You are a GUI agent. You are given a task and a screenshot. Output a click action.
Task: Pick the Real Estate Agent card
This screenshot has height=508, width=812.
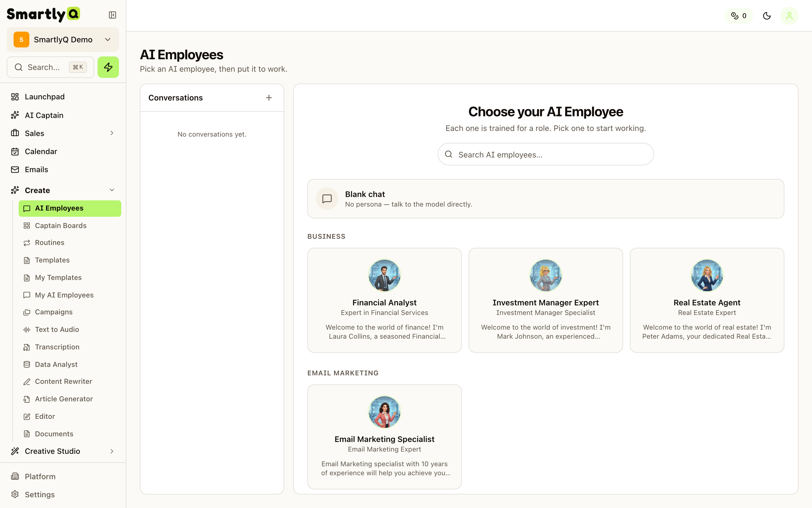[707, 300]
